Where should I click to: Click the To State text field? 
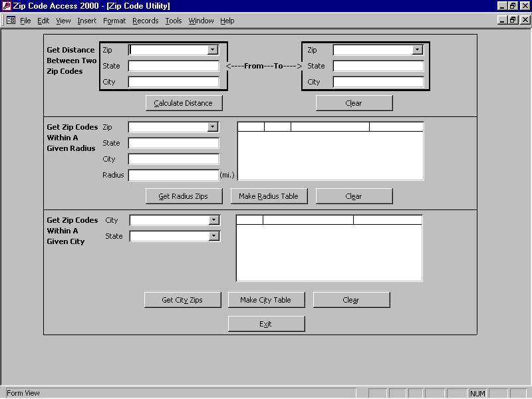pos(378,66)
